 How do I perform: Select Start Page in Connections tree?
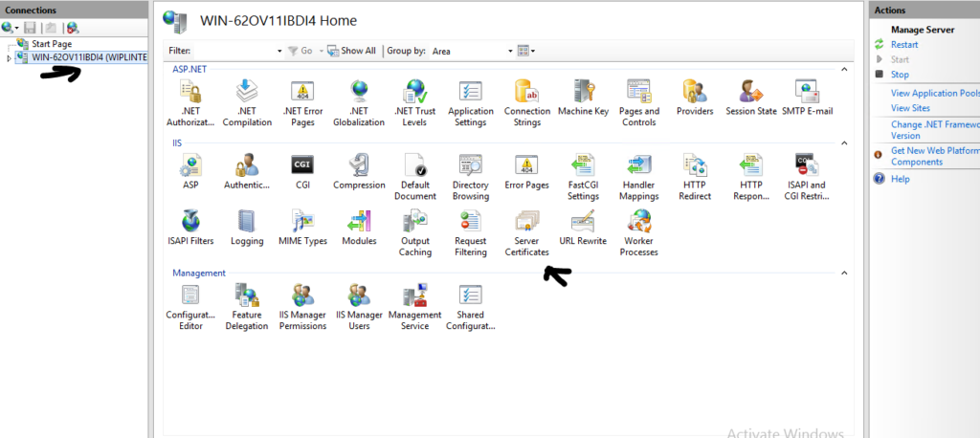click(51, 44)
